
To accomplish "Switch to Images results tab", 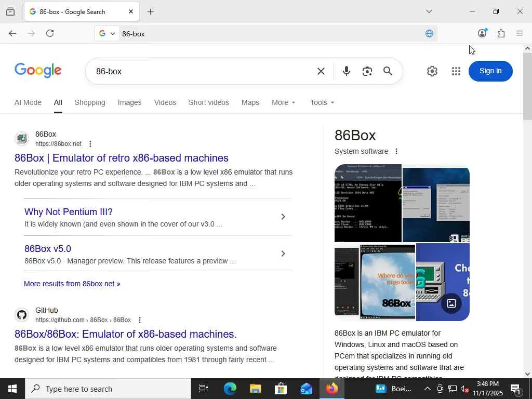I will [x=129, y=102].
